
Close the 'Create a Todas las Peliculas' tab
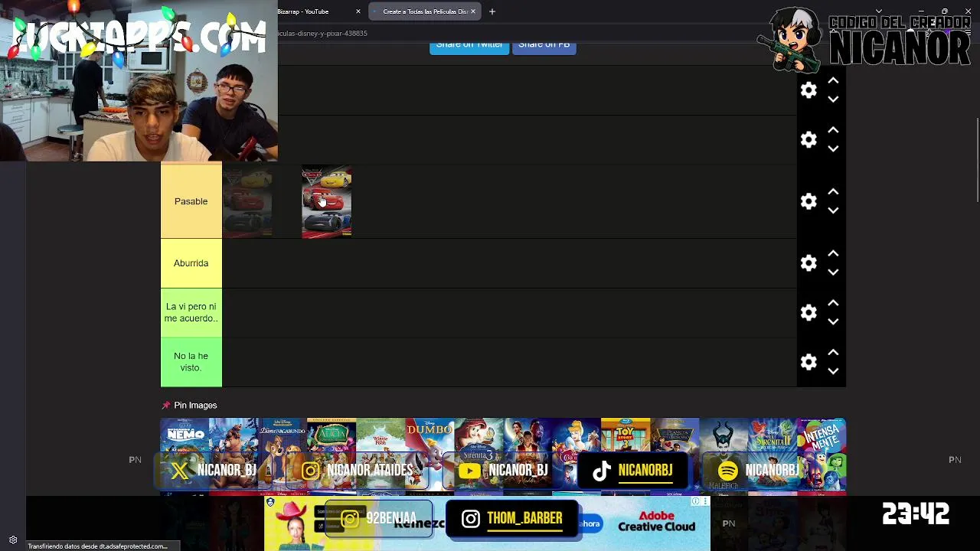click(x=472, y=11)
